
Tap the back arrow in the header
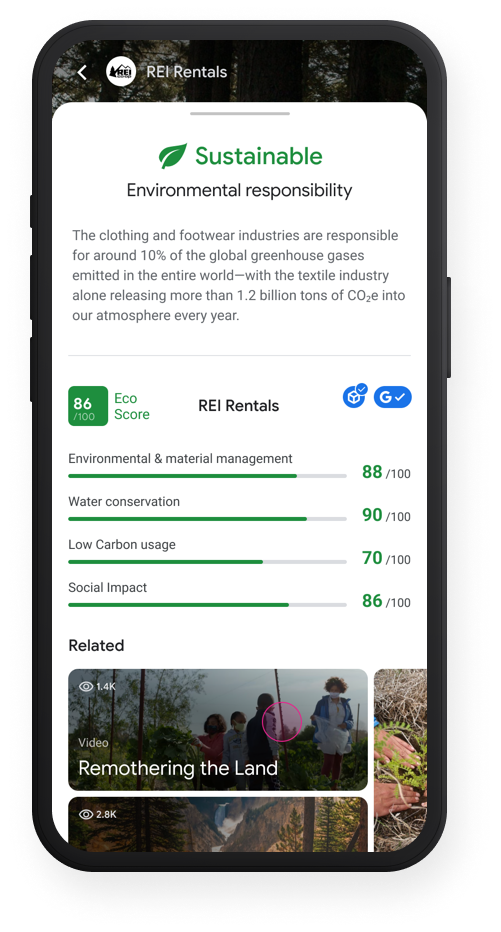[x=82, y=73]
